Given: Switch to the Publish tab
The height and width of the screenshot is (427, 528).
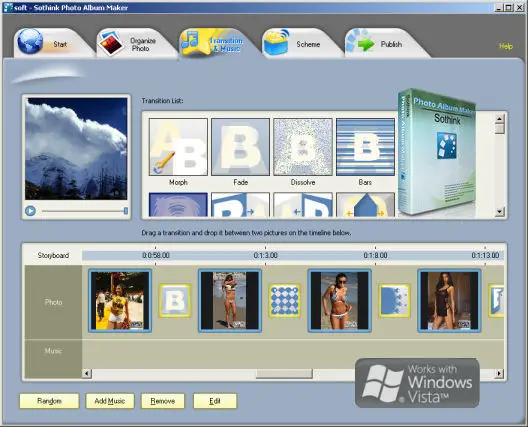Looking at the screenshot, I should [x=386, y=43].
